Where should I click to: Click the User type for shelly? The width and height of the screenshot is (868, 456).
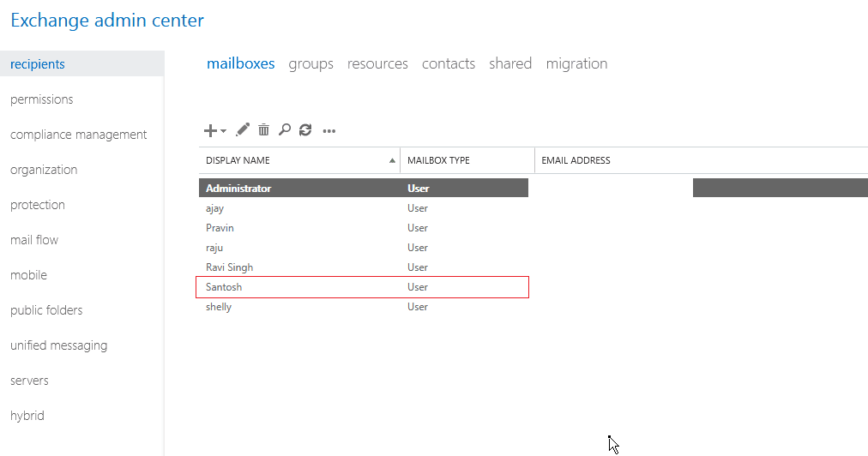point(418,307)
